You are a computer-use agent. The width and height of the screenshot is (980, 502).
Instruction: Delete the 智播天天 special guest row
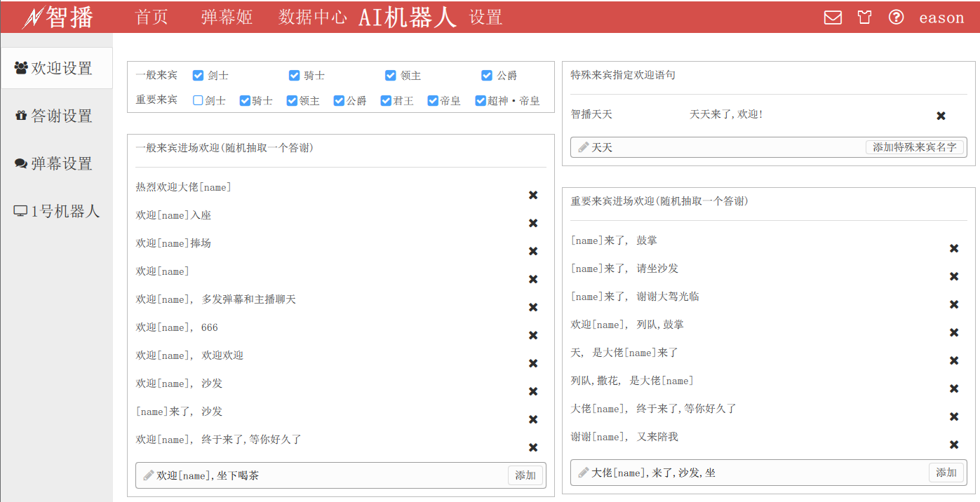coord(941,116)
